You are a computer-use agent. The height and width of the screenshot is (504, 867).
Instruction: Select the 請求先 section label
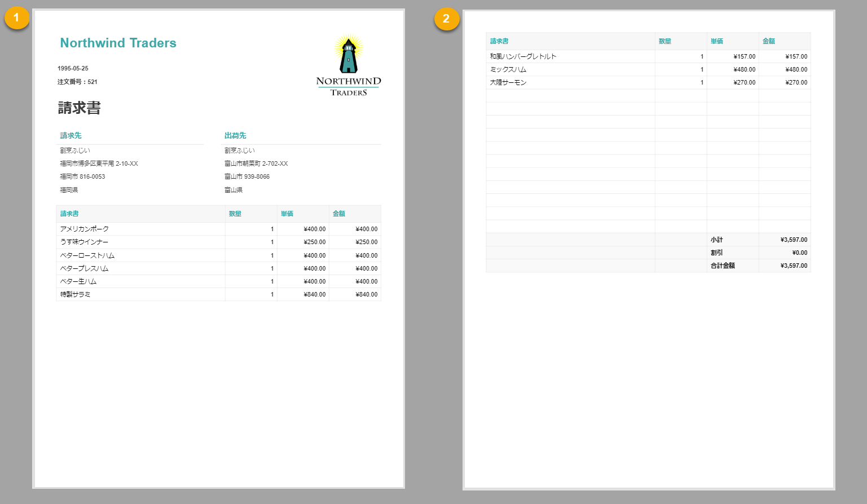[70, 135]
